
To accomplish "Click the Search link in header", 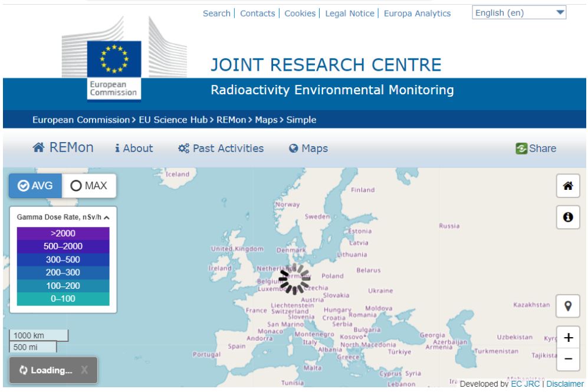I will click(217, 14).
